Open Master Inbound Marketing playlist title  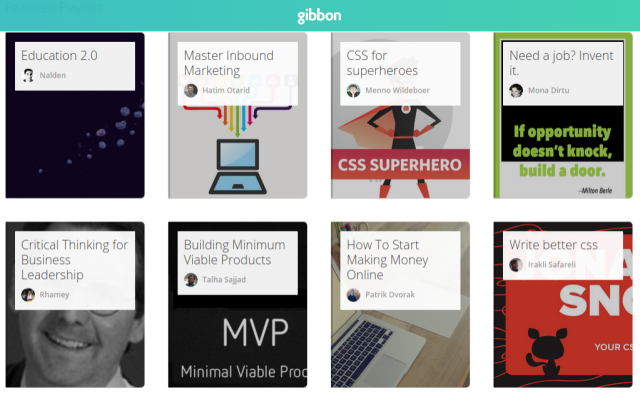tap(229, 63)
